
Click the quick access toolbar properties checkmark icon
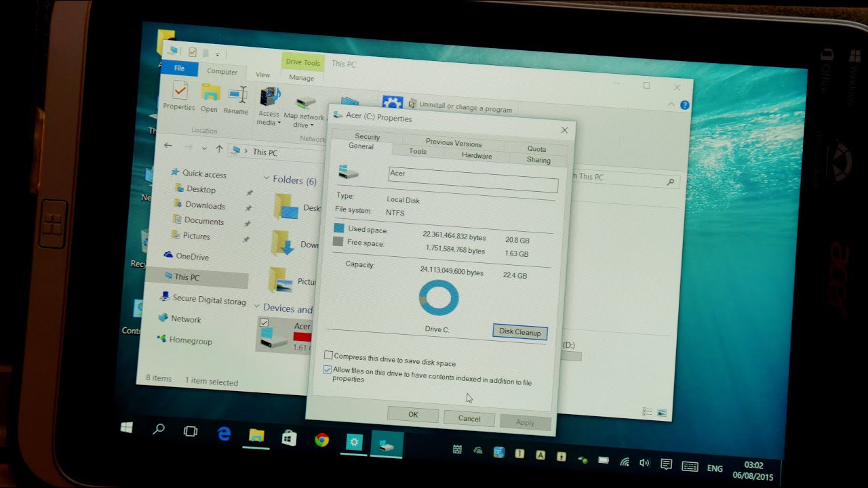pyautogui.click(x=193, y=52)
